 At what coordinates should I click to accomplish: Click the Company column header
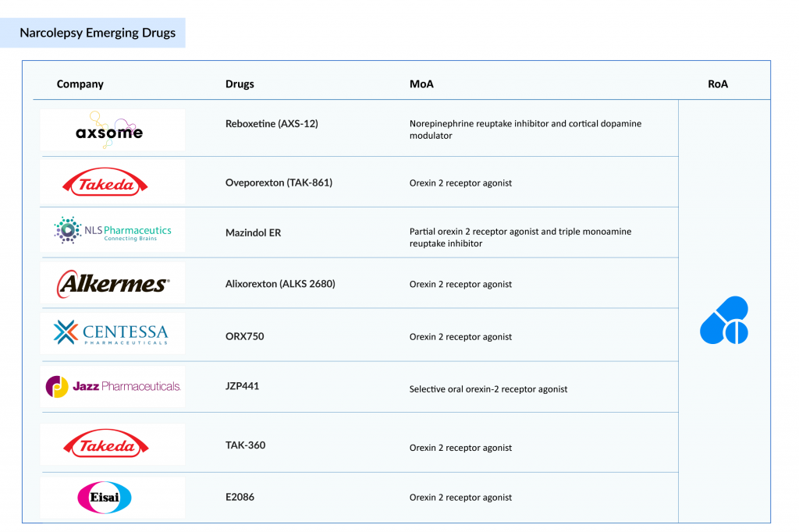pyautogui.click(x=80, y=84)
